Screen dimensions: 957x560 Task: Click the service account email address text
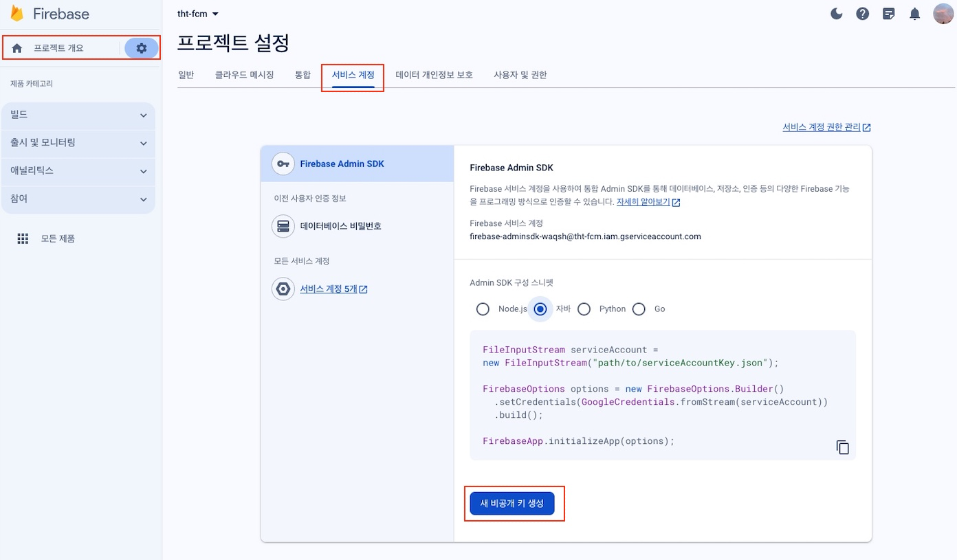(x=585, y=236)
